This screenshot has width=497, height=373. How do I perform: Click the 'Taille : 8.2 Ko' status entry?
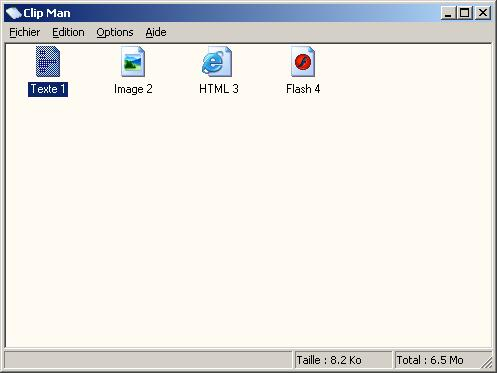pos(343,360)
